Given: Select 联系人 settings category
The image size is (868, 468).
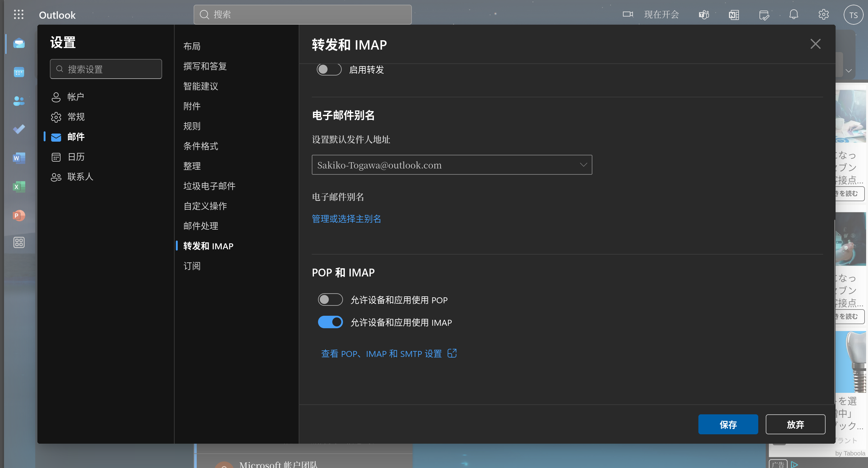Looking at the screenshot, I should click(x=106, y=177).
